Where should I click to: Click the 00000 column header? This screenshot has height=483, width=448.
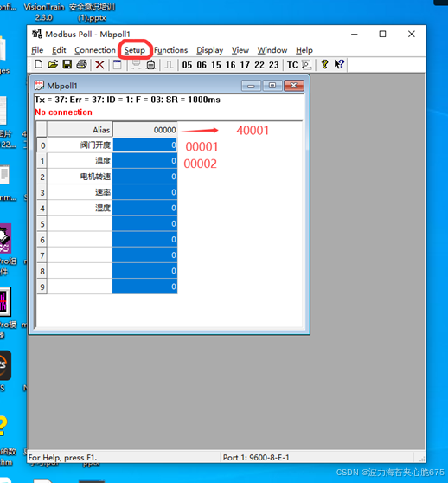(145, 130)
